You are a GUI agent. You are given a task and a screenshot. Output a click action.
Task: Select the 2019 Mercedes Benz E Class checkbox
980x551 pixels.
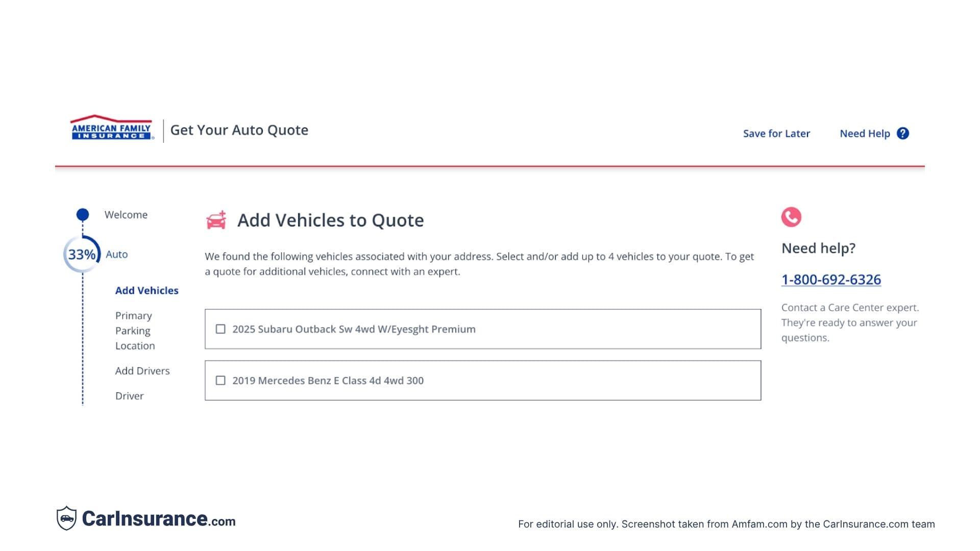220,380
